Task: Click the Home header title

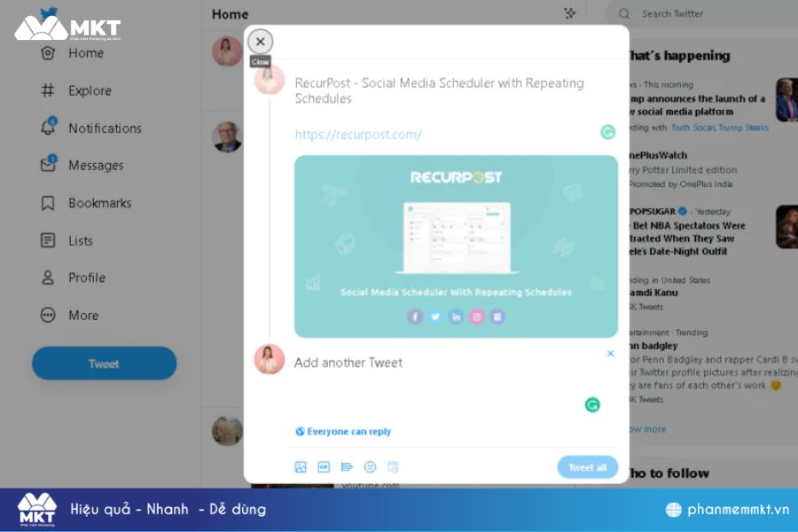Action: (x=230, y=14)
